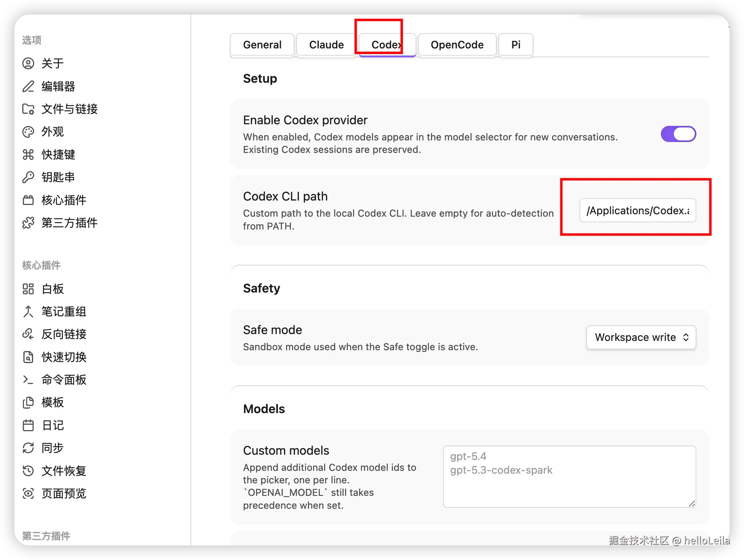This screenshot has height=560, width=744.
Task: Click the Custom models textarea resize handle
Action: coord(692,503)
